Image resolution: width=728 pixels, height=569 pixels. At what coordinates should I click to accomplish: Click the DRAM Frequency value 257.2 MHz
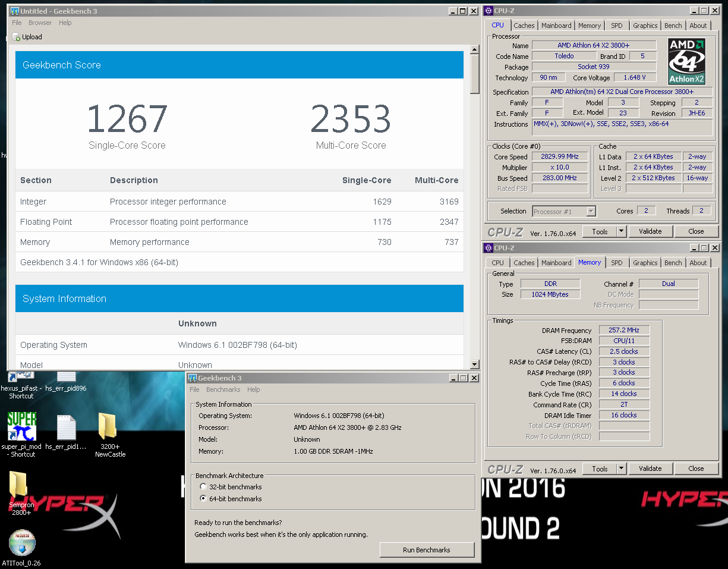(624, 330)
